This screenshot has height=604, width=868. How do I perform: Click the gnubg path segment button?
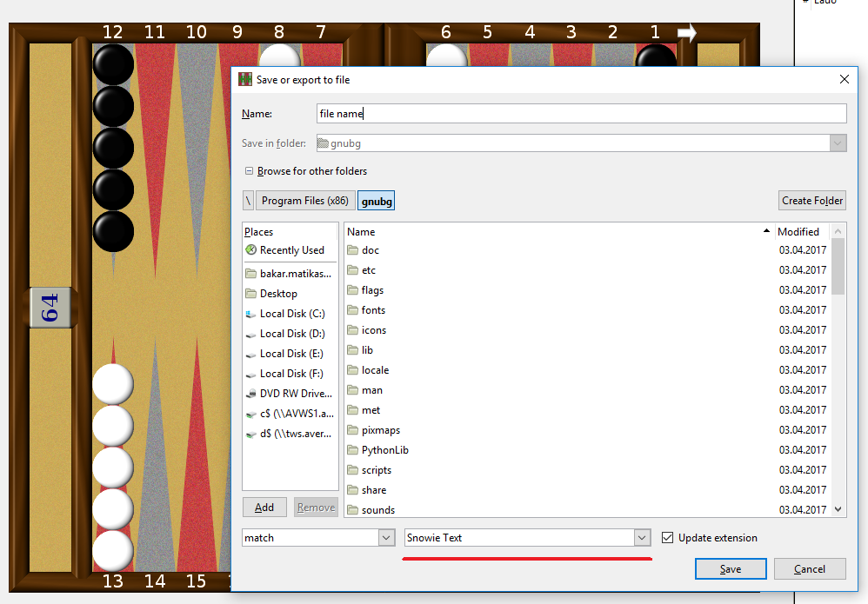pyautogui.click(x=377, y=201)
